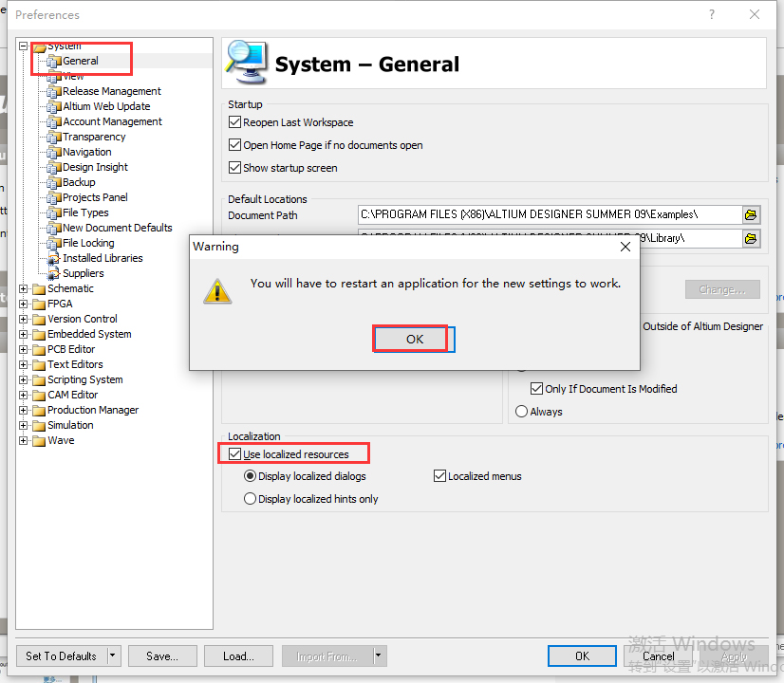Click inside the Document Path text field
This screenshot has width=784, height=683.
pos(550,214)
